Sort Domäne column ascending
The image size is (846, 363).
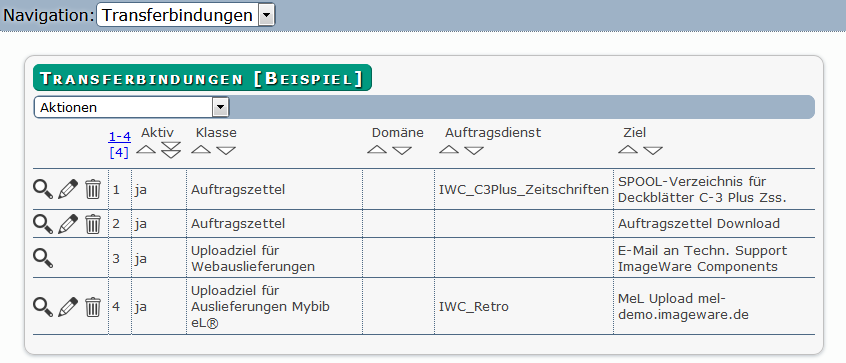point(377,150)
